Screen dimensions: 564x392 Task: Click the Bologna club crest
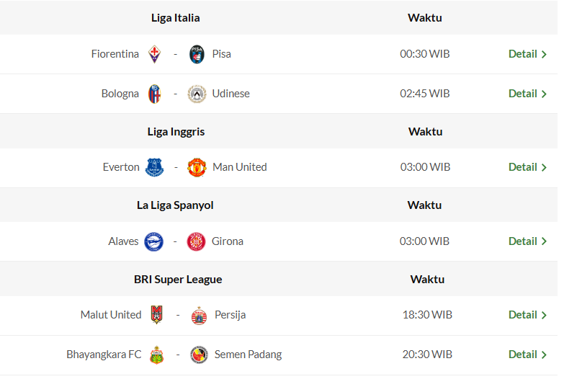(x=154, y=94)
